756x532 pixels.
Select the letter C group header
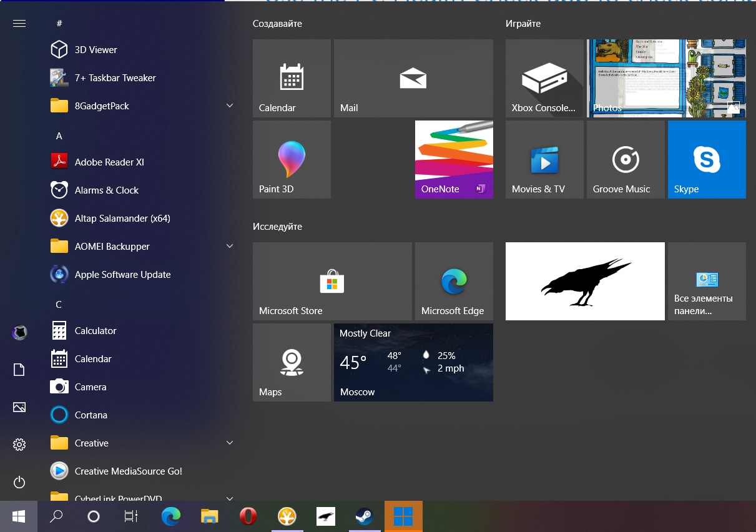point(59,304)
